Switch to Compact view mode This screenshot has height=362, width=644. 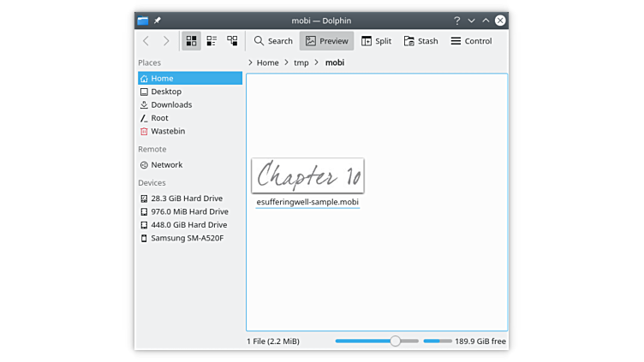pos(212,41)
